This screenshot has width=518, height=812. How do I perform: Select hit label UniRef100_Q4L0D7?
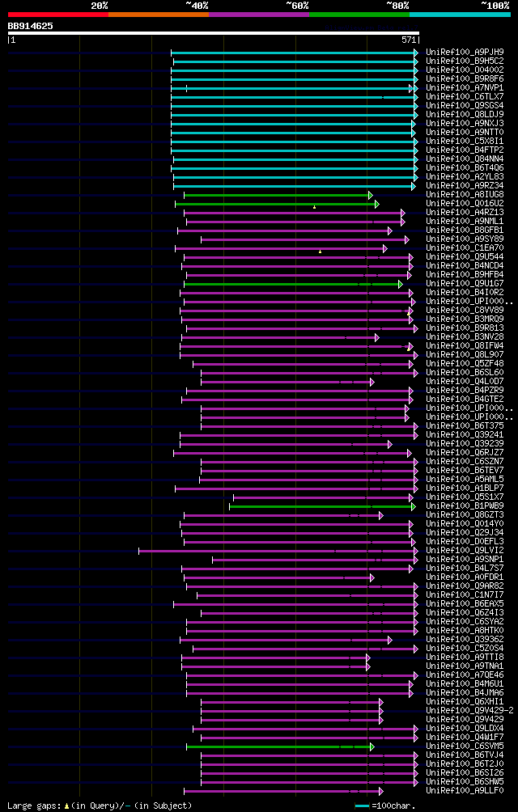tap(465, 382)
